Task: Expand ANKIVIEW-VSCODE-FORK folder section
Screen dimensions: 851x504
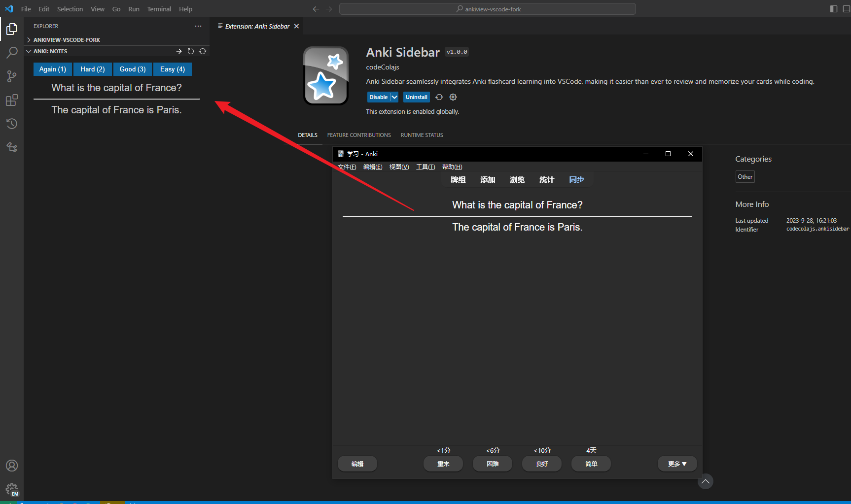Action: [67, 40]
